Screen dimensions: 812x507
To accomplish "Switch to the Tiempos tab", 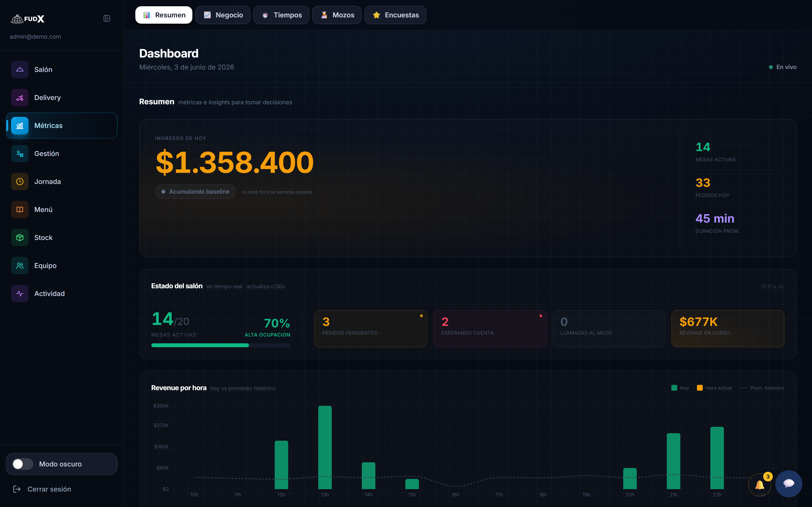I will click(x=281, y=15).
